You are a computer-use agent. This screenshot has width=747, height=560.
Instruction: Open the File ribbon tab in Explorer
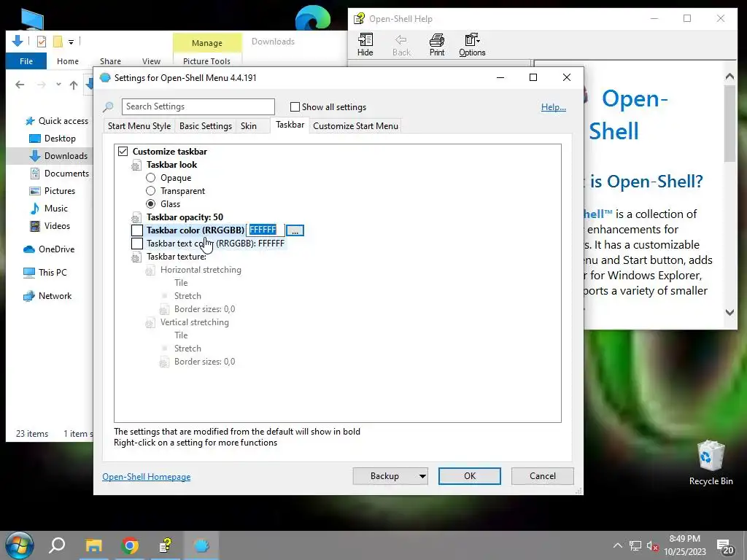pyautogui.click(x=26, y=61)
